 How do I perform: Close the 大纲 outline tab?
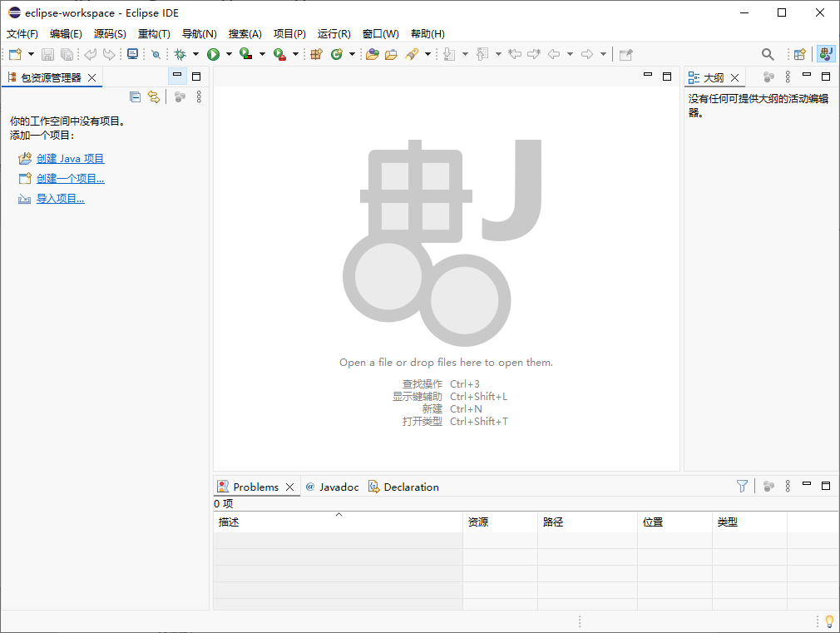[735, 77]
